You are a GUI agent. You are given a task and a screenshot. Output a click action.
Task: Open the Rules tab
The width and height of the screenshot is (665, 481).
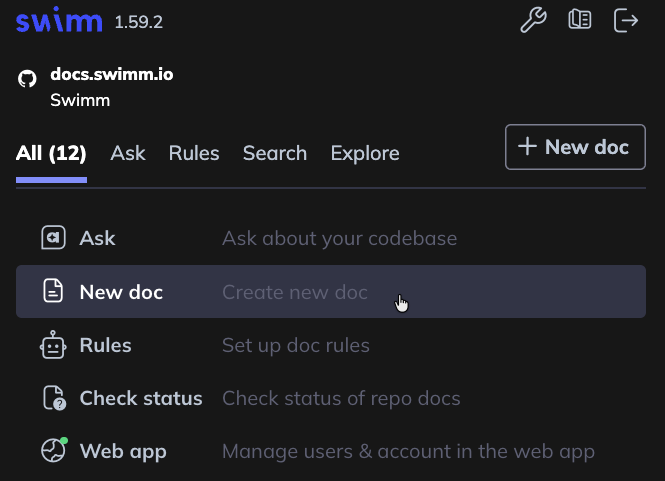coord(194,153)
